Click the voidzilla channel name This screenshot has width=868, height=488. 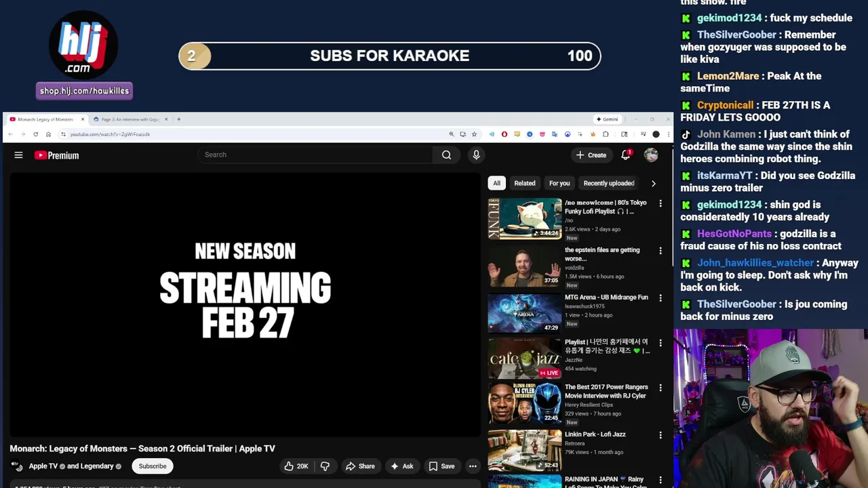pyautogui.click(x=574, y=268)
